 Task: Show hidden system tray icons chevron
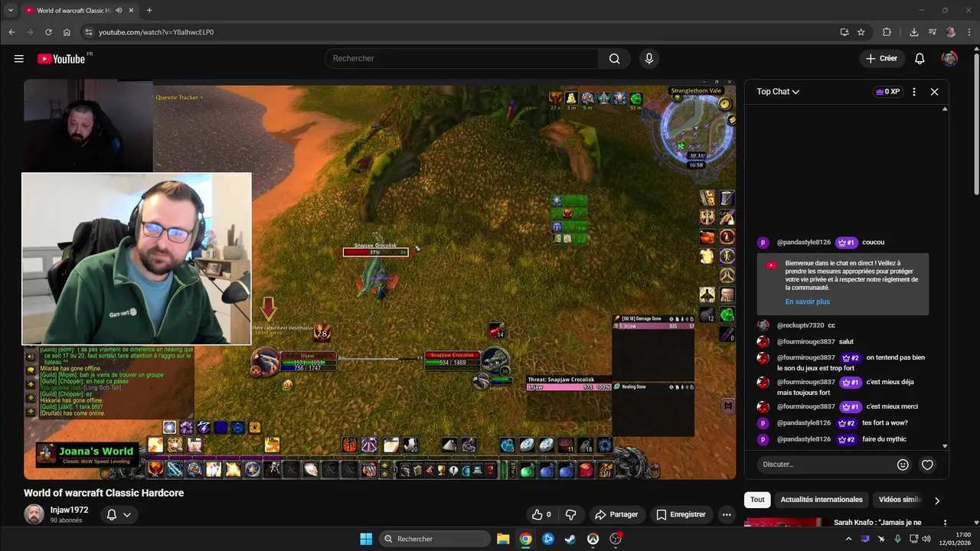(848, 539)
